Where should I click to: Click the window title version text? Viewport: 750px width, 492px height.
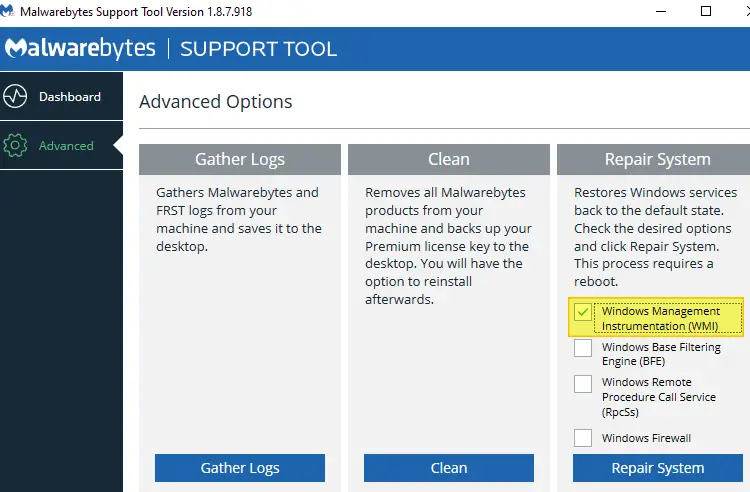point(136,11)
